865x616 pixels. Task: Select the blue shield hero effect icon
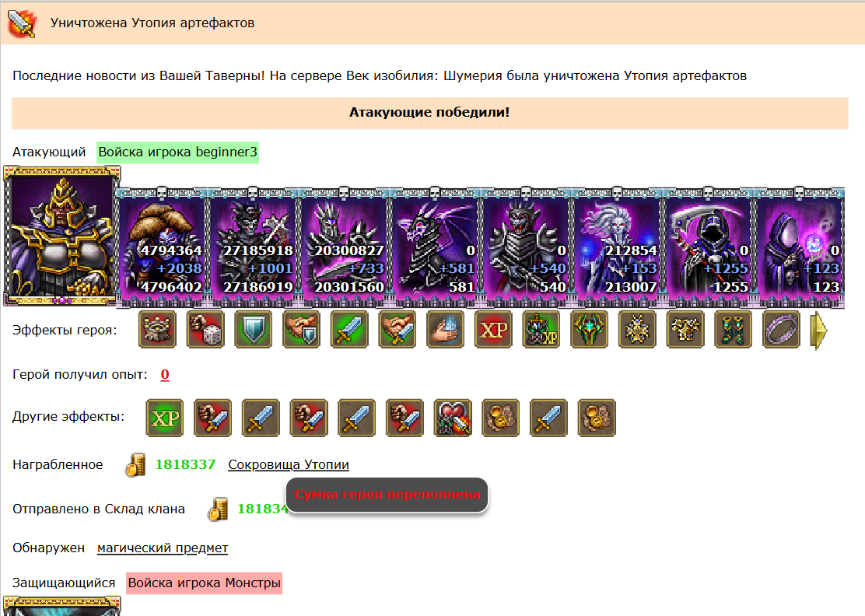pyautogui.click(x=254, y=329)
